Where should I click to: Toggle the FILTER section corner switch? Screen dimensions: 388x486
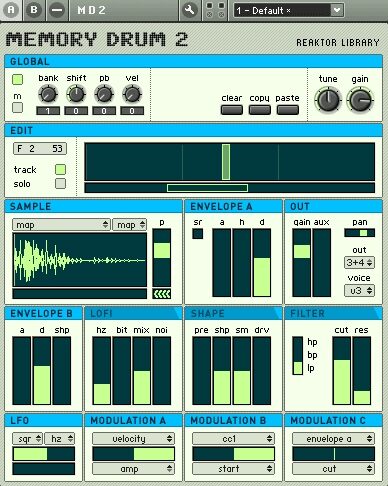[377, 313]
